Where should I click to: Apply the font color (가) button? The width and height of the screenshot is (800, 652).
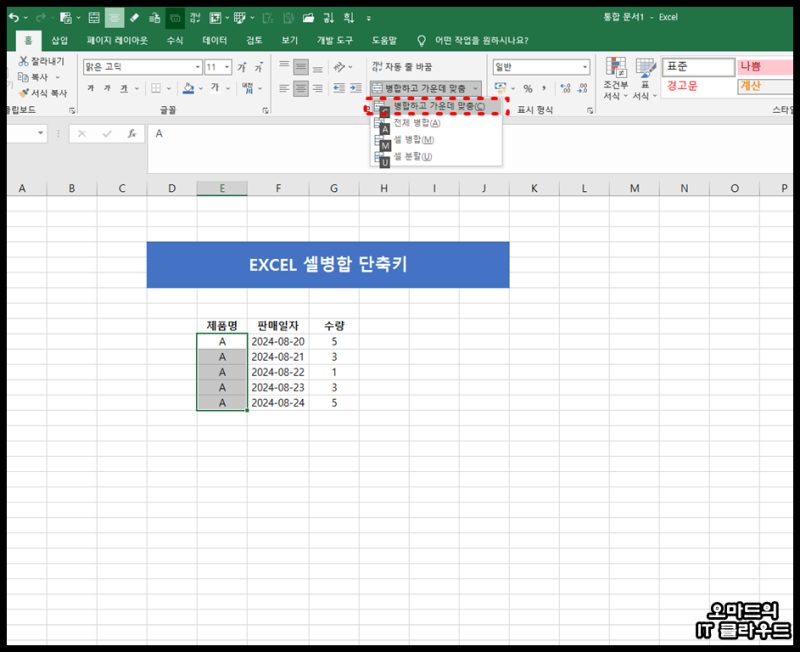(215, 88)
